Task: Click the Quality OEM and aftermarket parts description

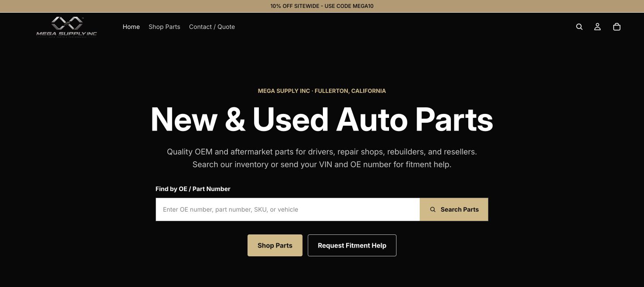Action: (x=322, y=158)
